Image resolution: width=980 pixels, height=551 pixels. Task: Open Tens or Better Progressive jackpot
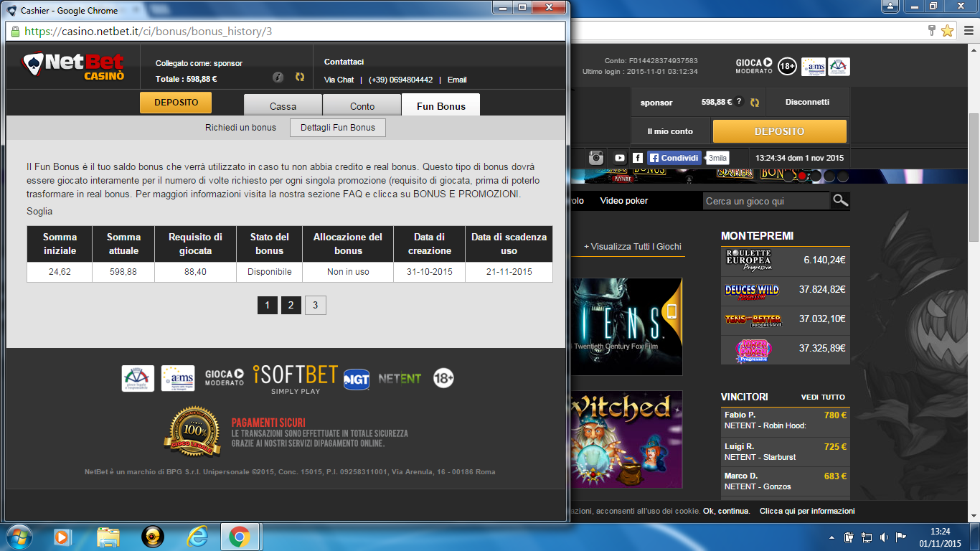pos(785,319)
